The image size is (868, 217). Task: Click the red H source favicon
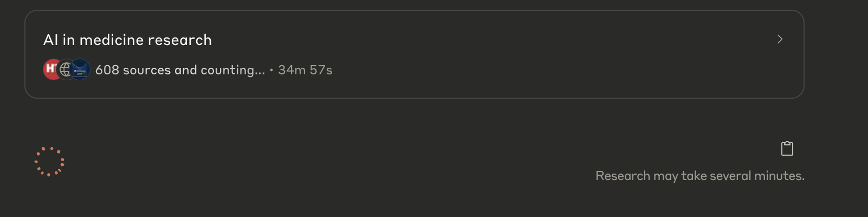(51, 69)
